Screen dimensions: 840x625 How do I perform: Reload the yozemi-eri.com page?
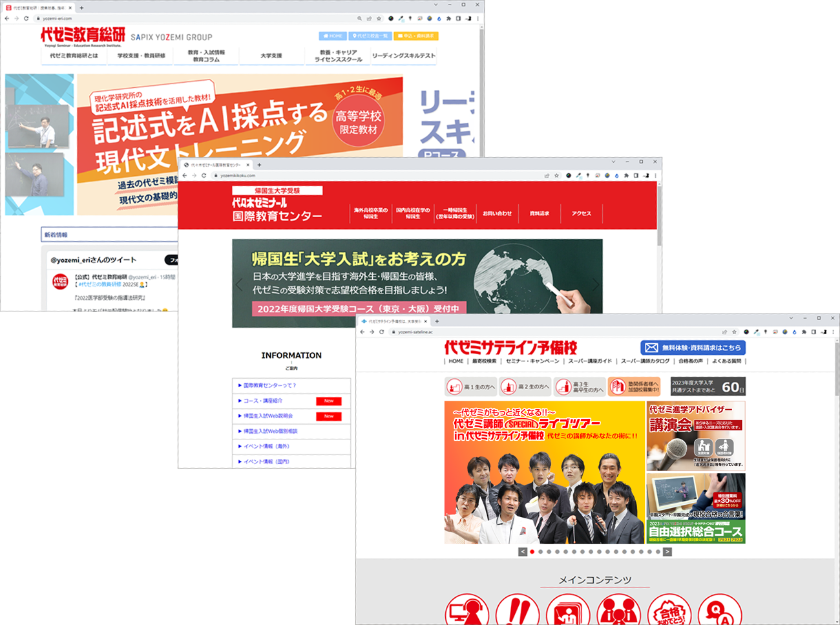[x=26, y=18]
